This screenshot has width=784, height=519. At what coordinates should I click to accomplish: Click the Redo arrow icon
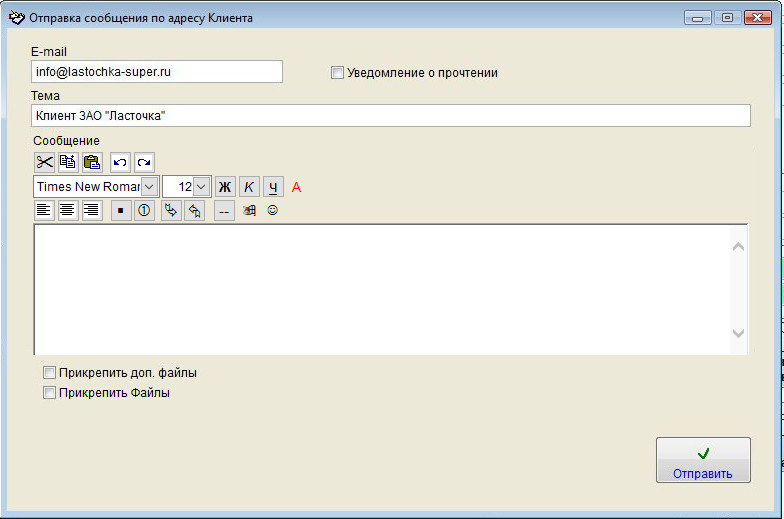[144, 162]
